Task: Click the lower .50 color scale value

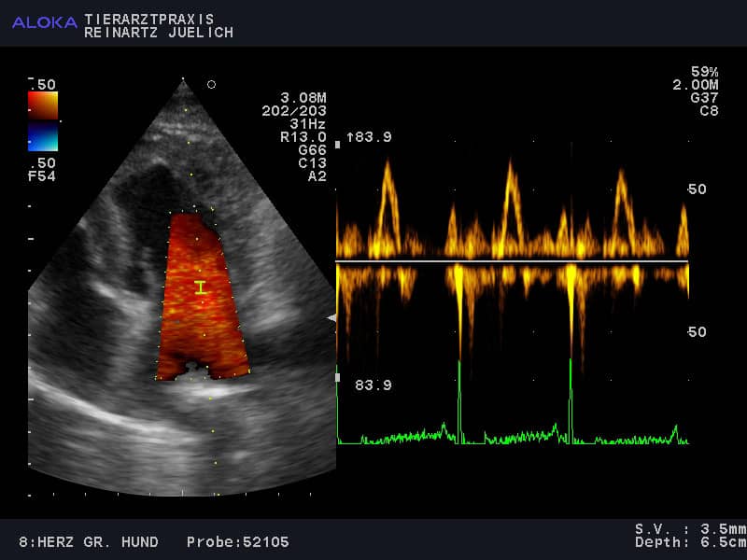Action: 42,162
